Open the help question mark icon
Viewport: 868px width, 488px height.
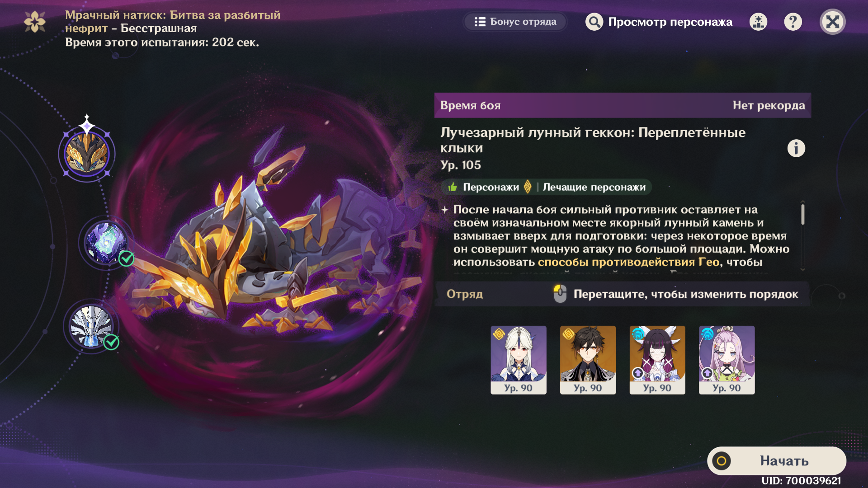coord(793,22)
